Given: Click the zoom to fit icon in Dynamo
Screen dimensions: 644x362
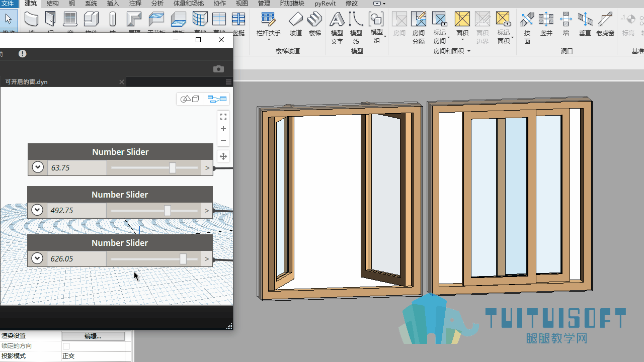Looking at the screenshot, I should [x=223, y=117].
